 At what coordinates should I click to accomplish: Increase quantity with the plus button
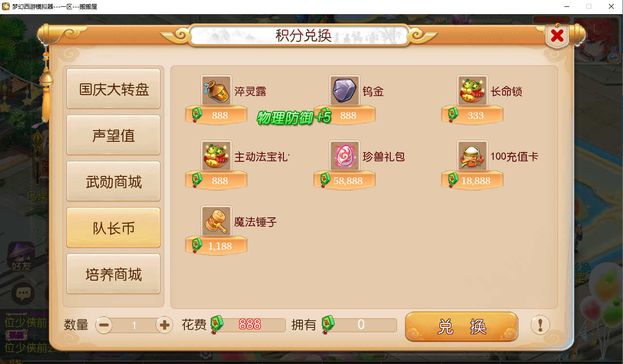point(164,325)
